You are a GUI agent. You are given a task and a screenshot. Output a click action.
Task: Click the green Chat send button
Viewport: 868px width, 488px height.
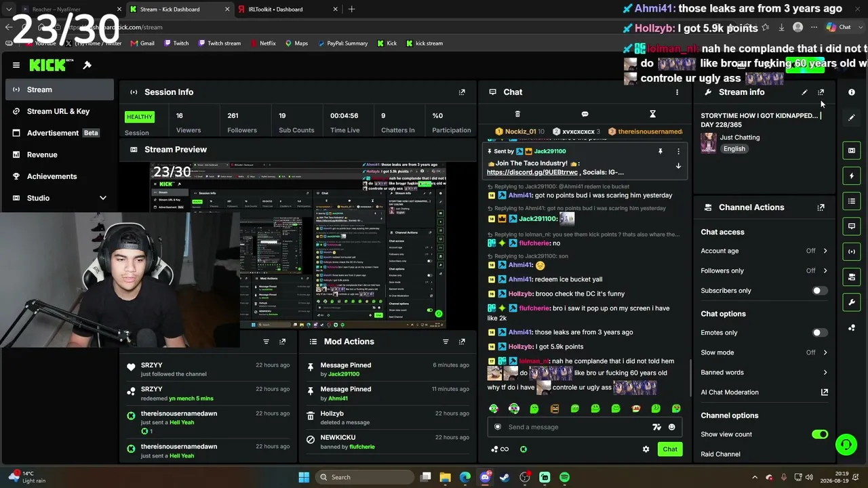pos(670,449)
